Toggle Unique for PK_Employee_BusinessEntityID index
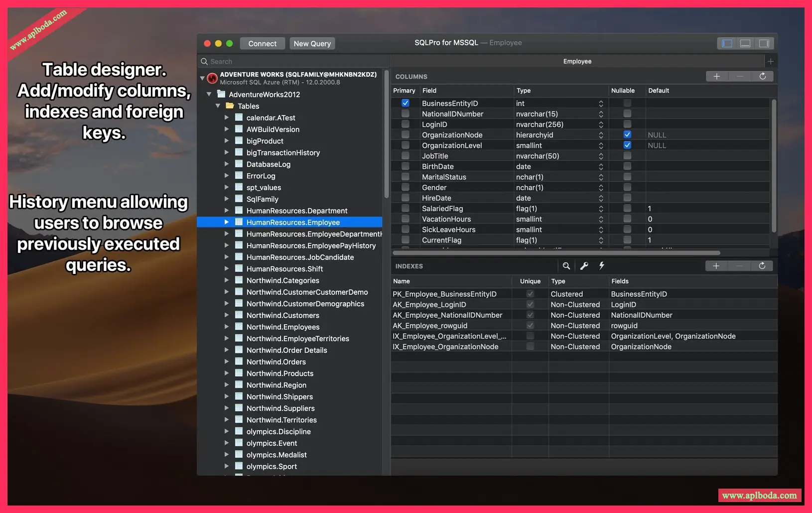The image size is (812, 513). [x=530, y=294]
